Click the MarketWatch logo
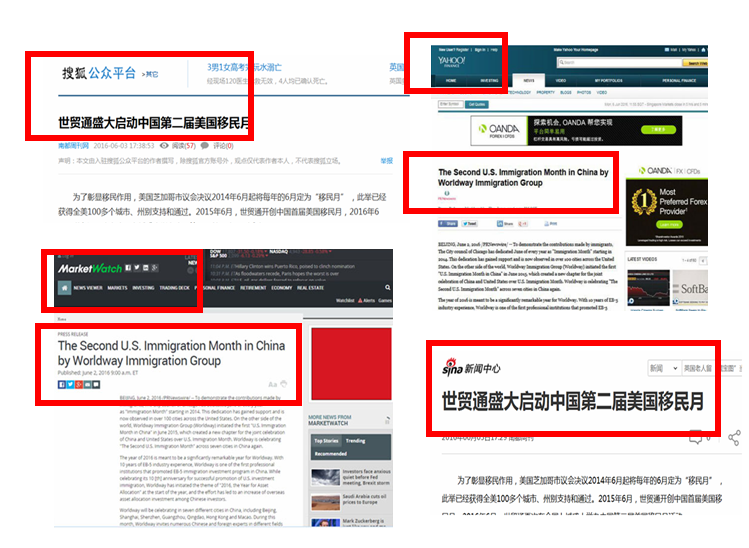This screenshot has height=548, width=749. point(90,269)
